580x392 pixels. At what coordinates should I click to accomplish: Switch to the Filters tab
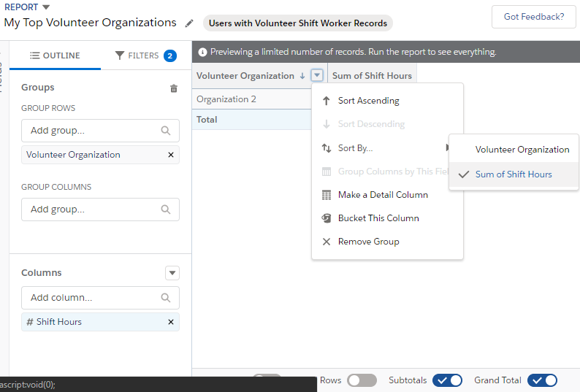click(145, 55)
